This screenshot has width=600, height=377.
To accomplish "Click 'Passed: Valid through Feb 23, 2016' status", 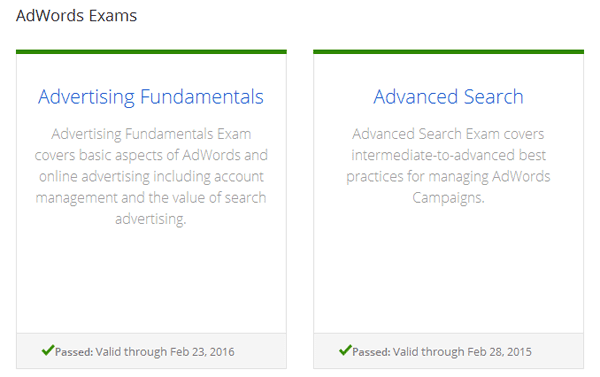I will [x=145, y=352].
